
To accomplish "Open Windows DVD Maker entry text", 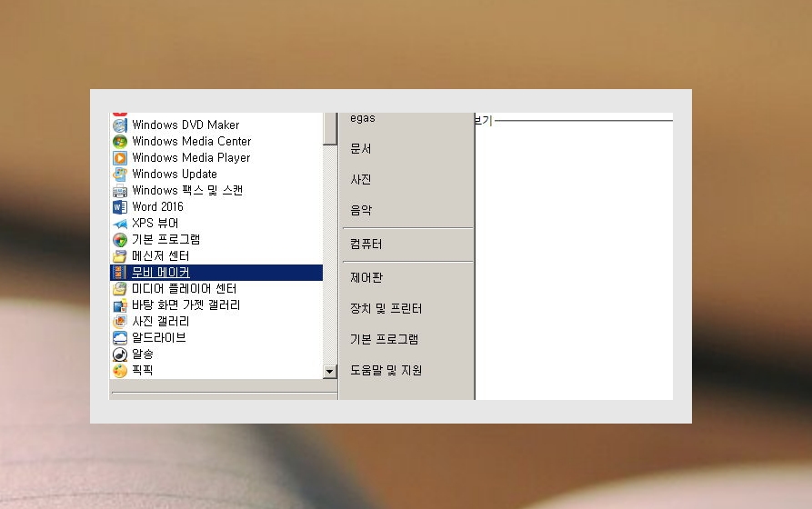I will coord(185,125).
